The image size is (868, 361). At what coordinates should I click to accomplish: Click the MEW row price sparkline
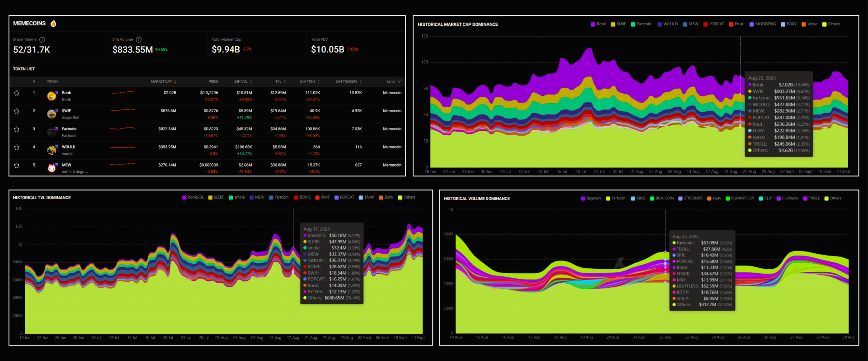click(123, 165)
